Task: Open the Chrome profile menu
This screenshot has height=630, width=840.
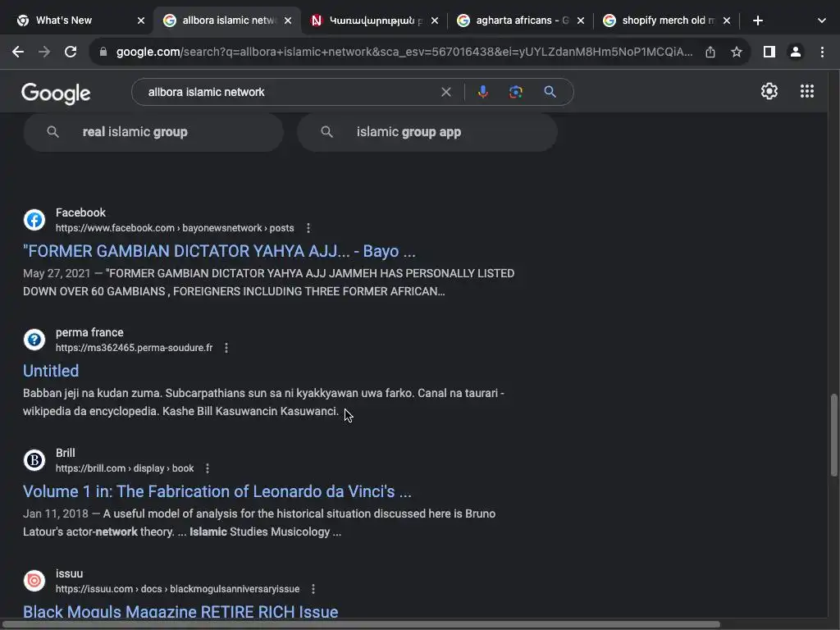Action: pyautogui.click(x=796, y=52)
